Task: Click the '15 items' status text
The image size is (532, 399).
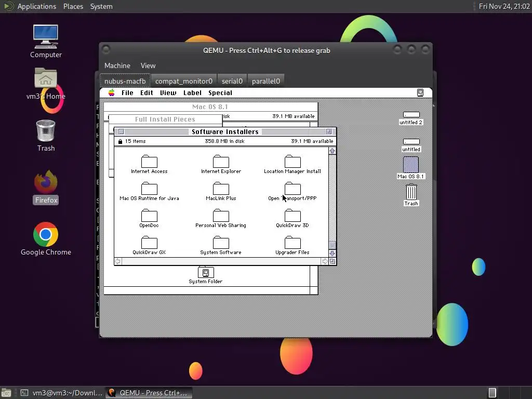Action: point(136,141)
